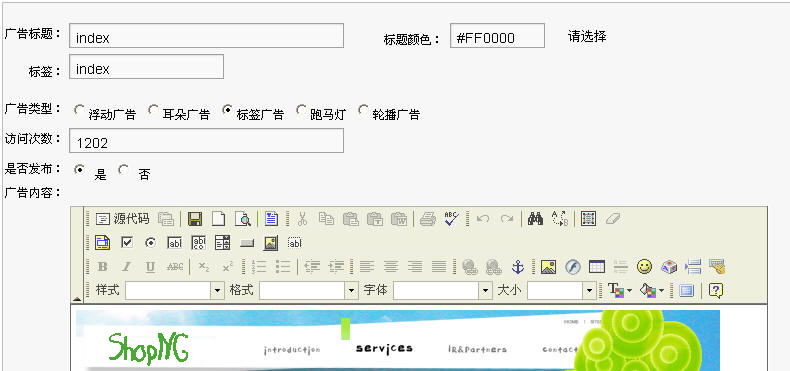The width and height of the screenshot is (790, 371).
Task: Open the editor About help icon
Action: tap(716, 290)
